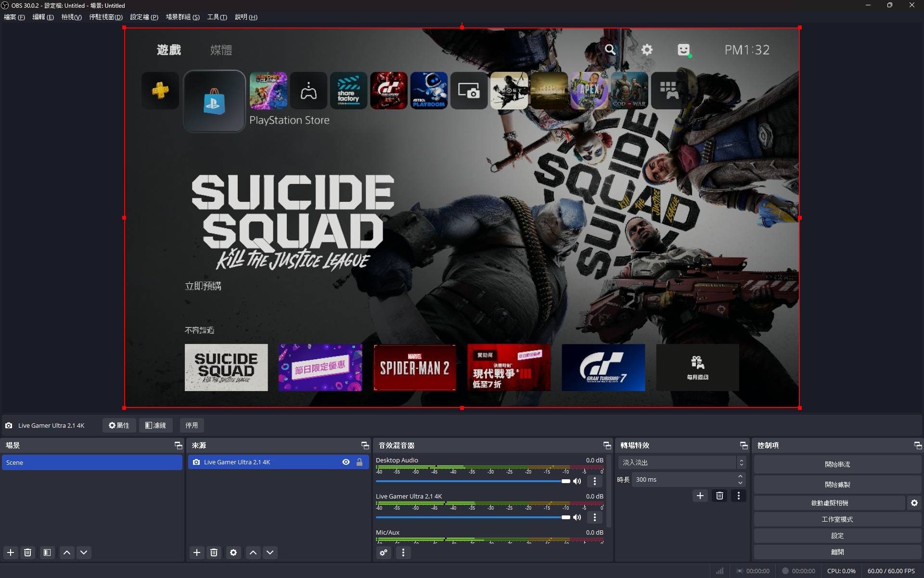
Task: Select Live Gamer Ultra 2.1 4K source row
Action: pos(278,462)
